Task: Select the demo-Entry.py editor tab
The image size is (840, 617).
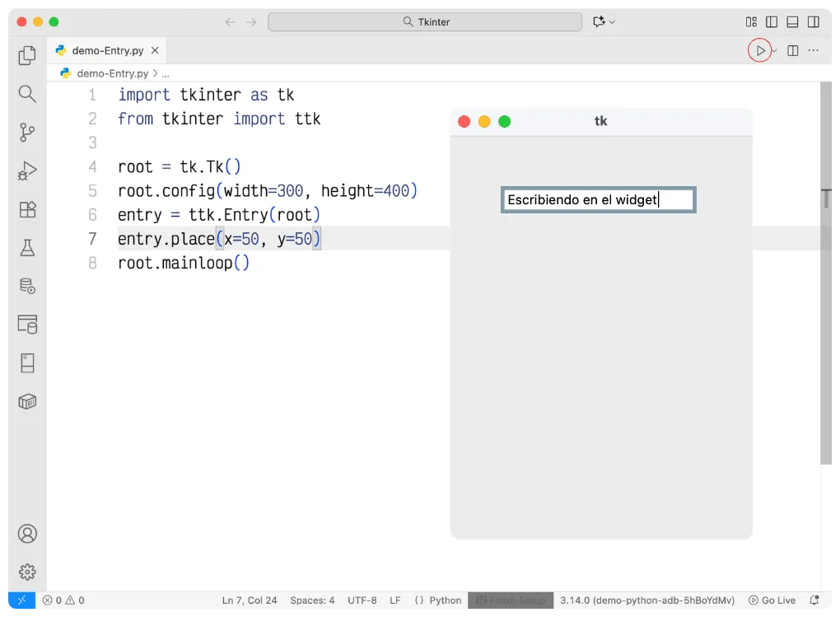Action: [x=107, y=50]
